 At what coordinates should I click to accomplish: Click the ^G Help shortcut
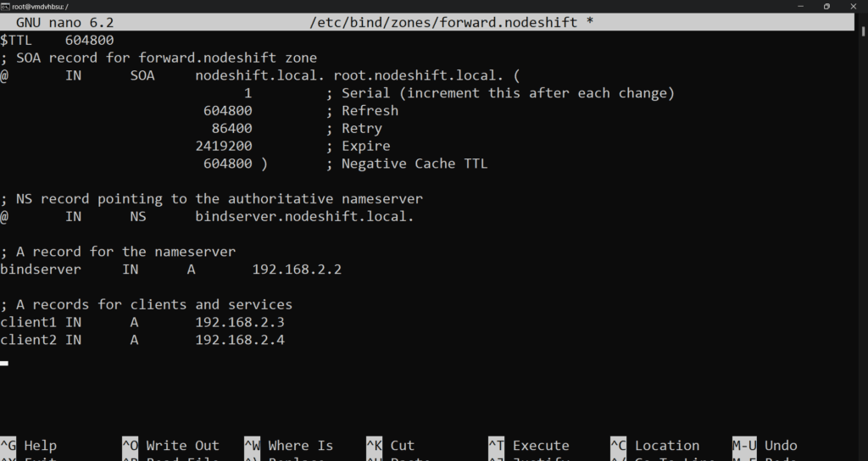point(30,445)
